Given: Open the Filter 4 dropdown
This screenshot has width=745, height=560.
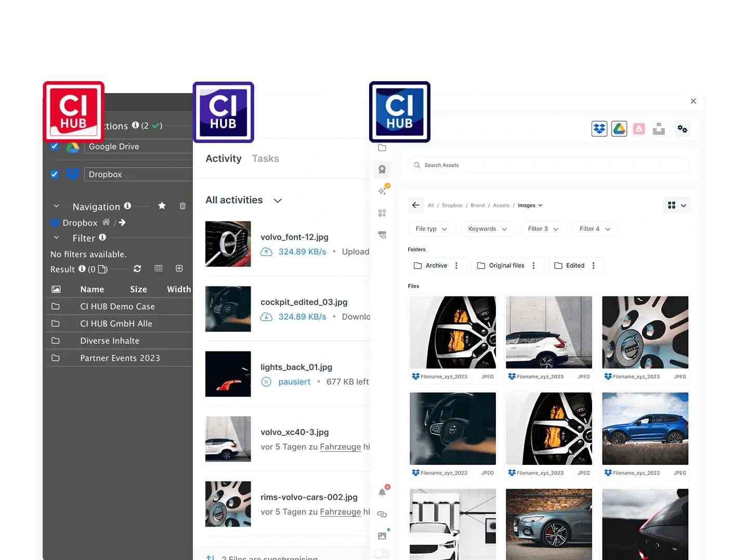Looking at the screenshot, I should (595, 229).
